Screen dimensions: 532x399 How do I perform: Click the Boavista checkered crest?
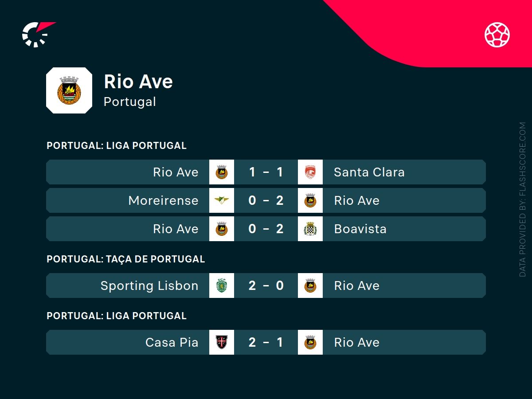click(x=310, y=229)
